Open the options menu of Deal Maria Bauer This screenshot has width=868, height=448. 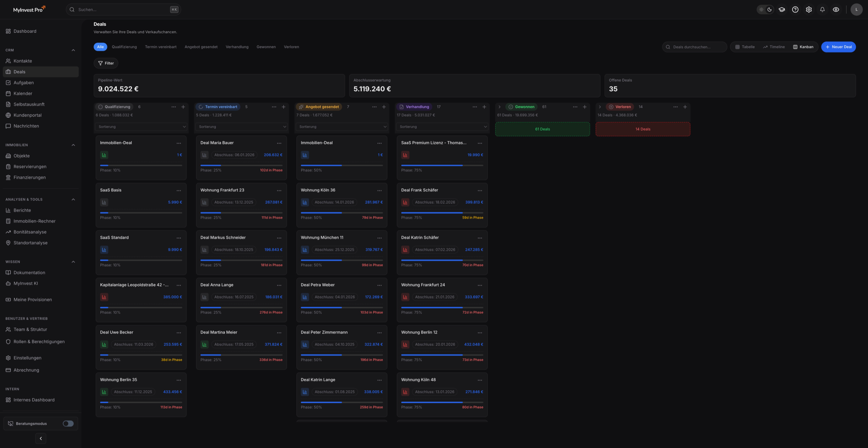[279, 143]
